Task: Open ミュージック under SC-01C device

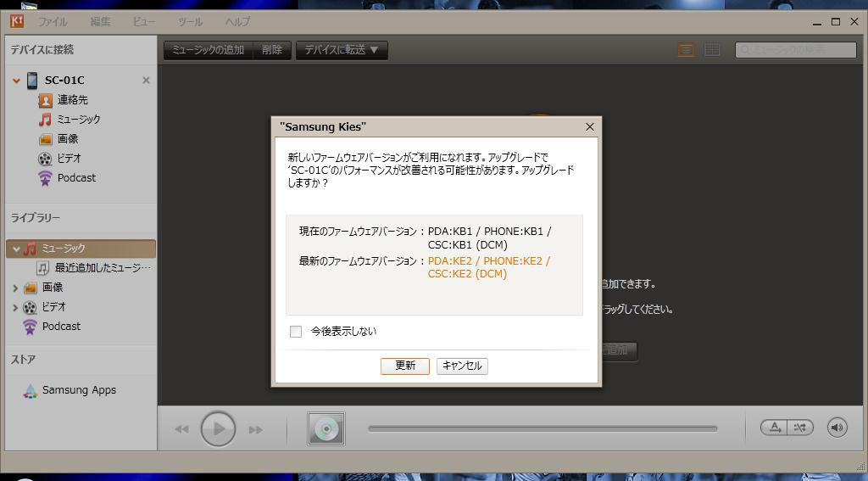Action: click(79, 119)
